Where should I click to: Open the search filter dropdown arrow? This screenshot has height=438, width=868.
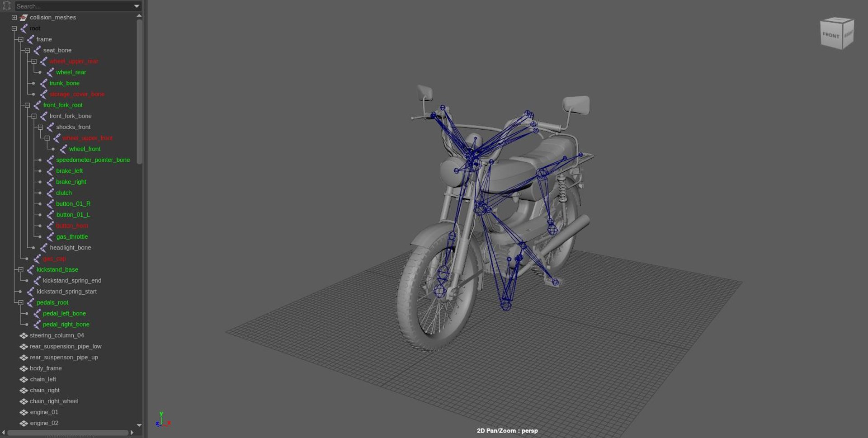(137, 6)
